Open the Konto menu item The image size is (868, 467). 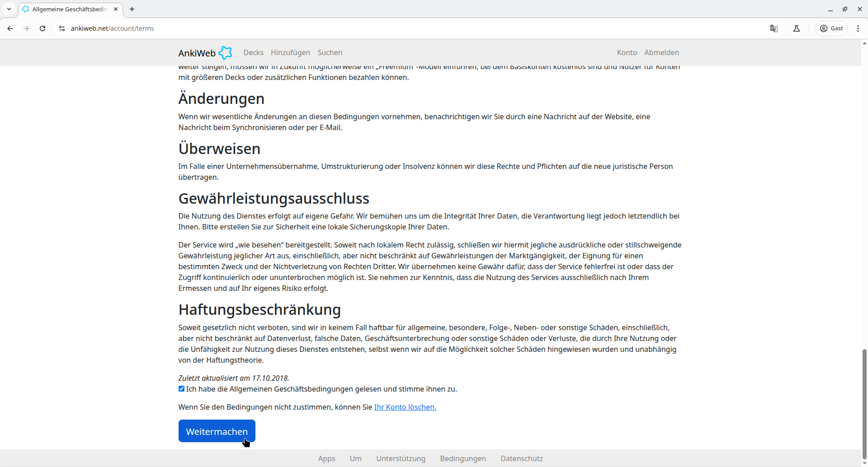627,53
